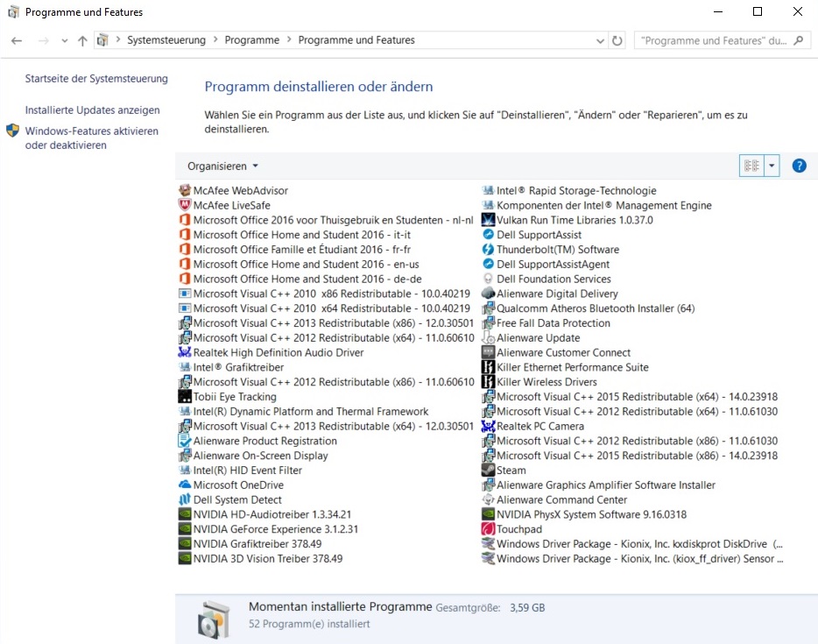
Task: Click the Touchpad program icon
Action: pos(488,529)
